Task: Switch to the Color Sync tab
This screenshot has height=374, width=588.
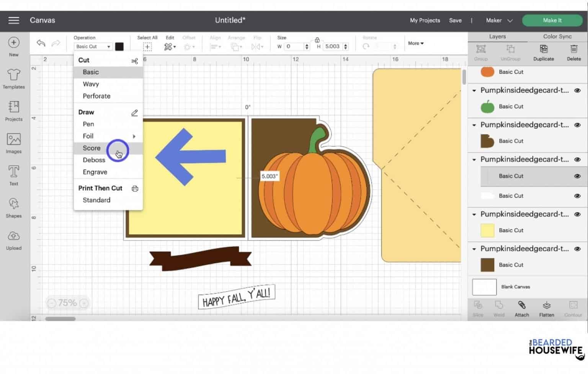Action: tap(557, 36)
